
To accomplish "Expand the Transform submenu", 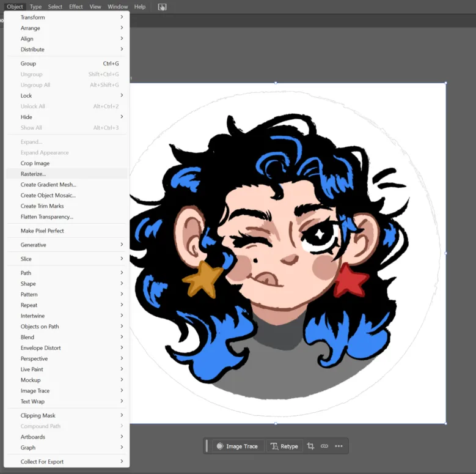I will [67, 17].
